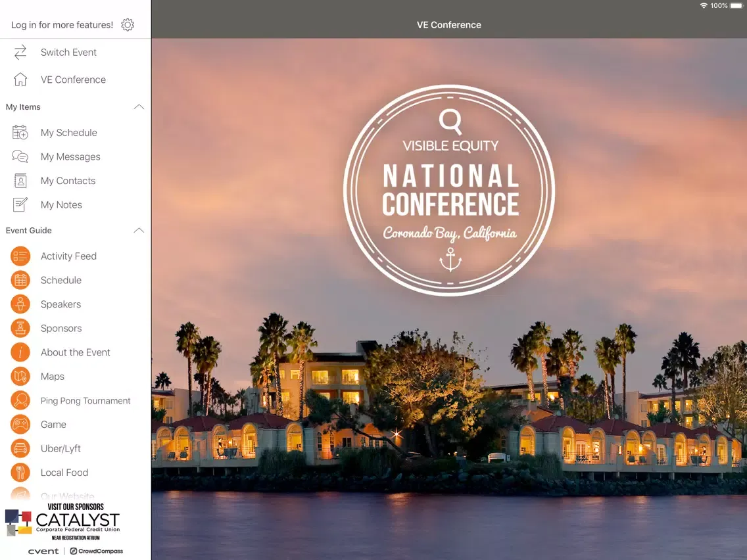The height and width of the screenshot is (560, 747).
Task: Tap the 100% battery percentage
Action: [719, 6]
